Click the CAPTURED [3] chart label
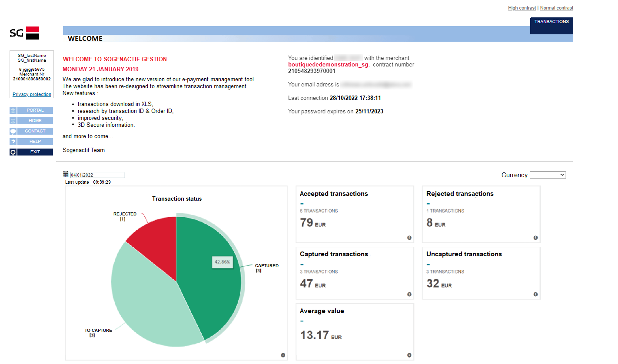The image size is (618, 364). tap(267, 268)
